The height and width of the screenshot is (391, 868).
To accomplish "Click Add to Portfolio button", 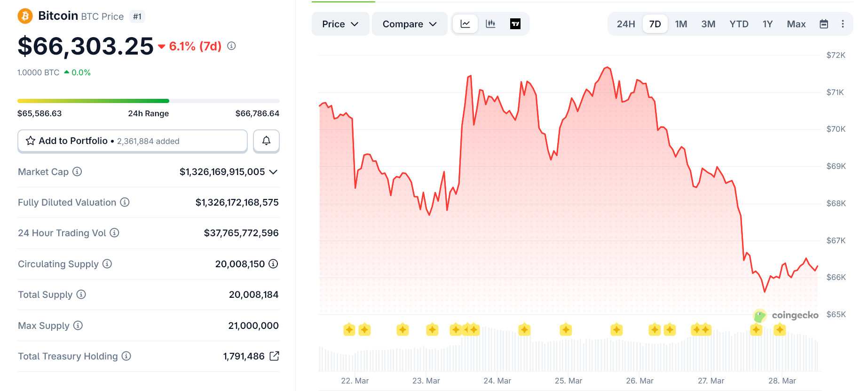I will coord(133,141).
